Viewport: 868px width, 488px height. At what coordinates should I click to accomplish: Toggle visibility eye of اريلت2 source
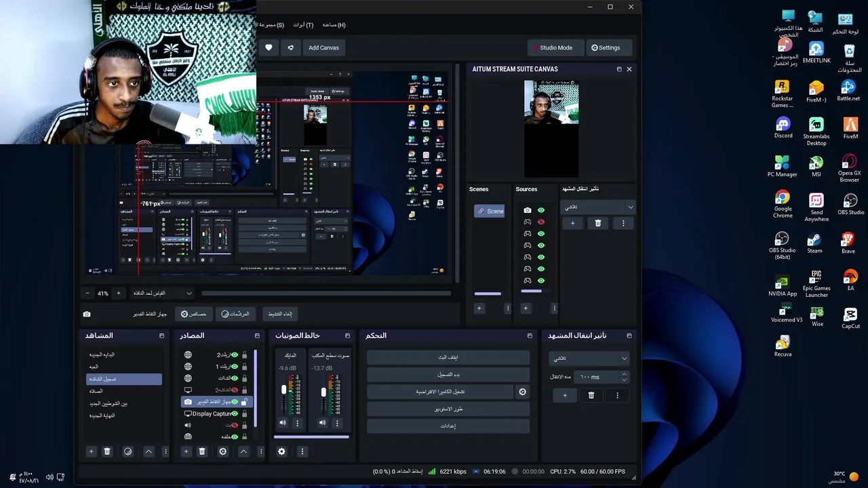tap(235, 354)
